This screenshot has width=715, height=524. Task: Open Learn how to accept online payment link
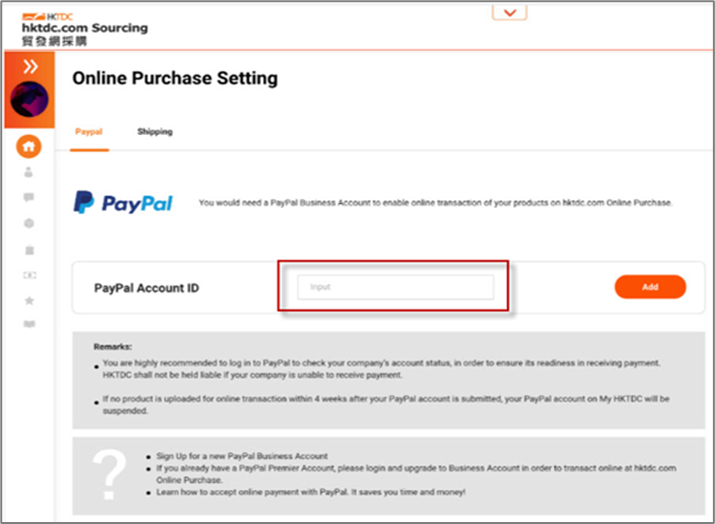coord(311,492)
